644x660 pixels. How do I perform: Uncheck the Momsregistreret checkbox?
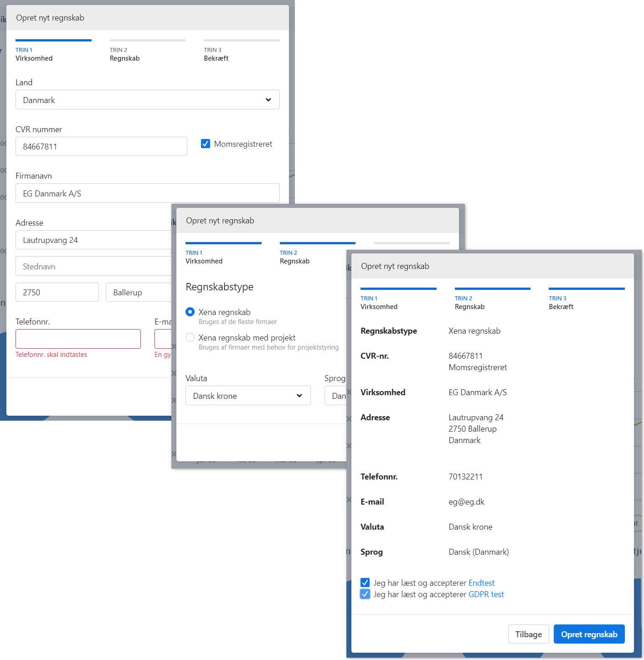(x=206, y=144)
